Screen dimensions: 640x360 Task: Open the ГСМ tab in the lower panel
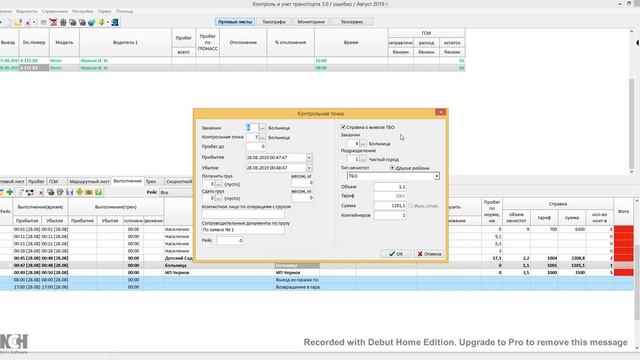[x=53, y=181]
